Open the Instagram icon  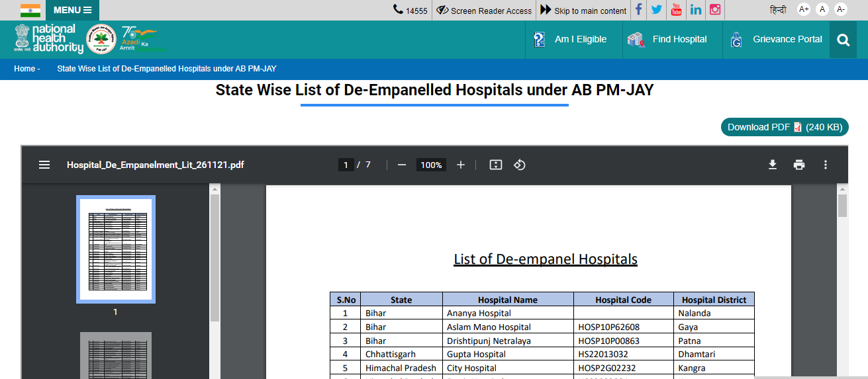click(x=715, y=9)
